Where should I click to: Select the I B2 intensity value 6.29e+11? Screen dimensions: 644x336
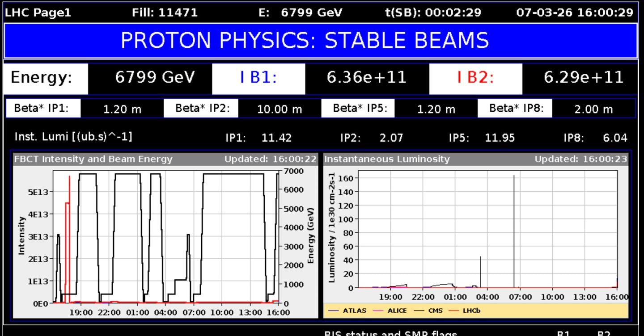[x=583, y=78]
